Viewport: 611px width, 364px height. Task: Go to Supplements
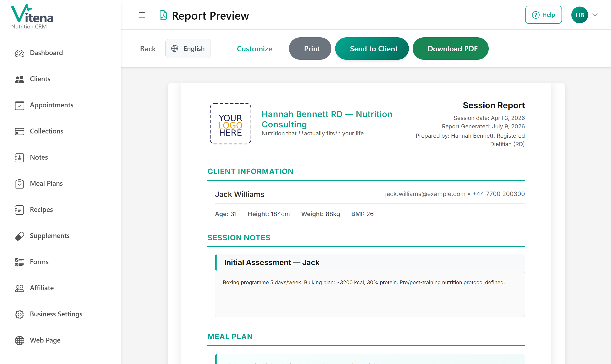[x=50, y=236]
